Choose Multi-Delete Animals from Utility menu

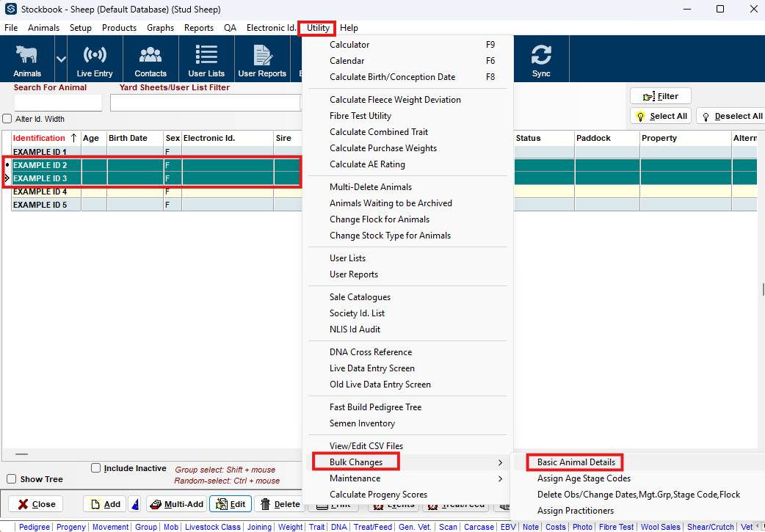(x=371, y=187)
